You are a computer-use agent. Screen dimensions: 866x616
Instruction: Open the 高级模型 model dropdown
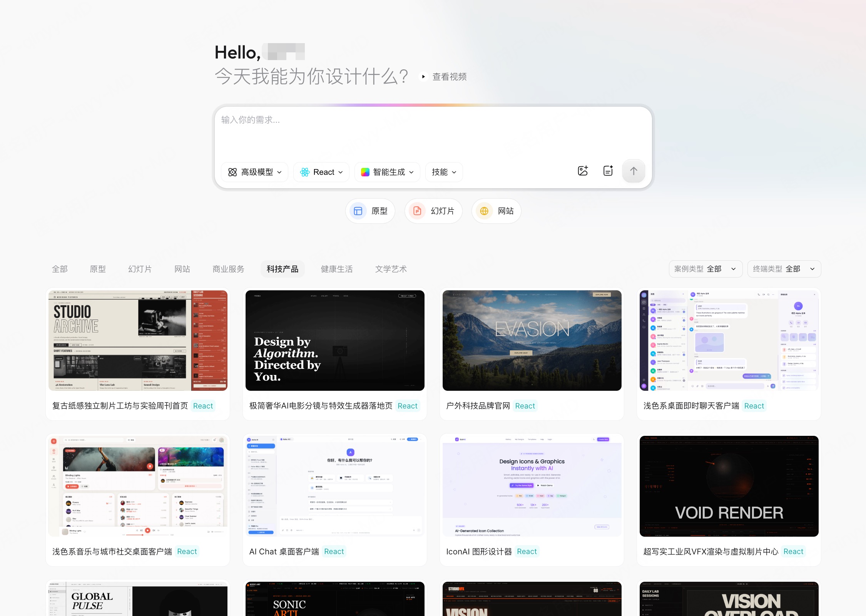click(x=255, y=172)
